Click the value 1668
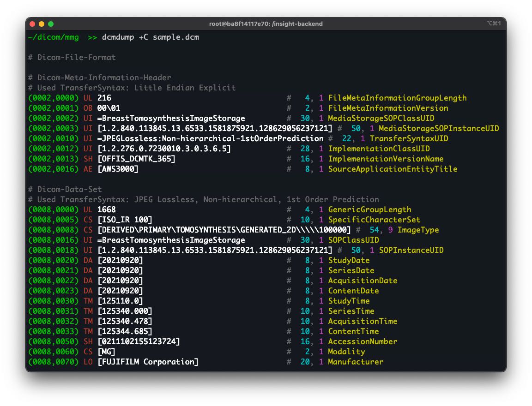 pyautogui.click(x=107, y=210)
